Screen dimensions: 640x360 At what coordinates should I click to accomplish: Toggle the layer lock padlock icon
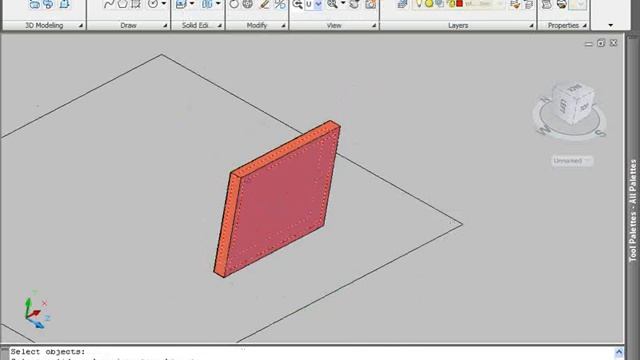(x=451, y=4)
